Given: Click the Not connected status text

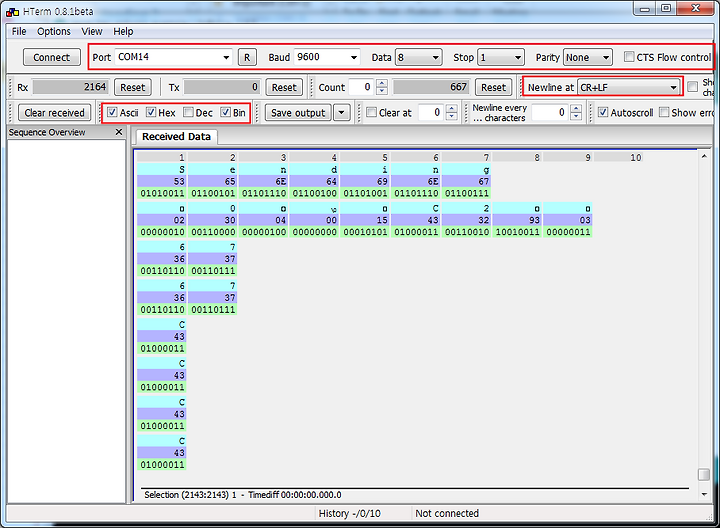Looking at the screenshot, I should [447, 513].
